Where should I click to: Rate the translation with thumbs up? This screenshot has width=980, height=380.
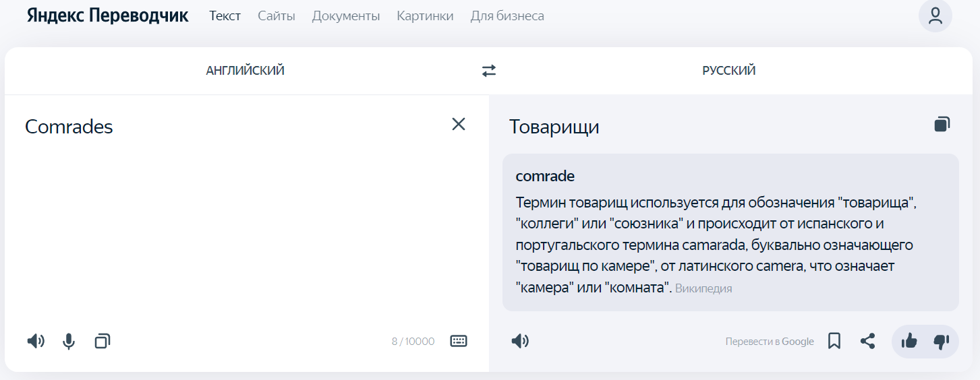click(x=909, y=342)
